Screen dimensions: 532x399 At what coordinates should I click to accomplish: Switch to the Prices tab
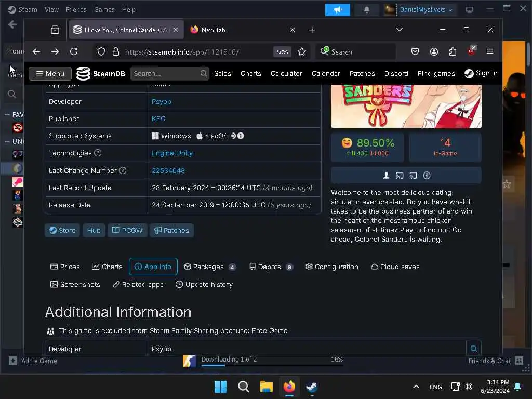click(65, 267)
